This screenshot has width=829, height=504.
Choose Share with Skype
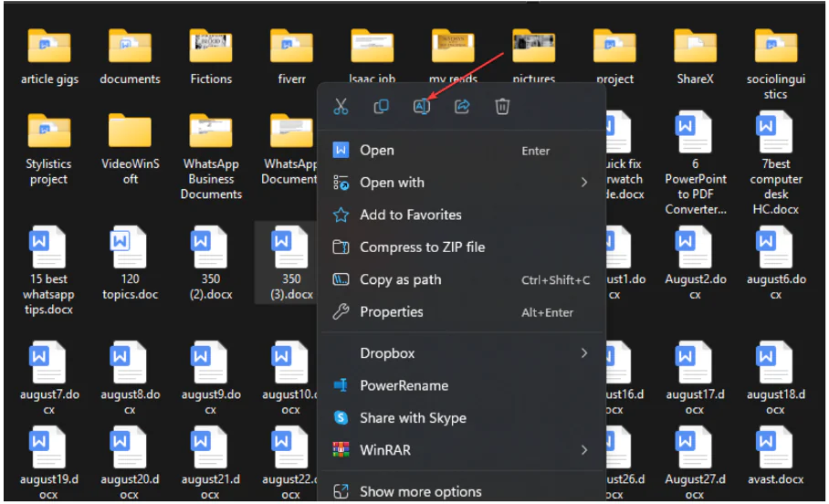413,418
